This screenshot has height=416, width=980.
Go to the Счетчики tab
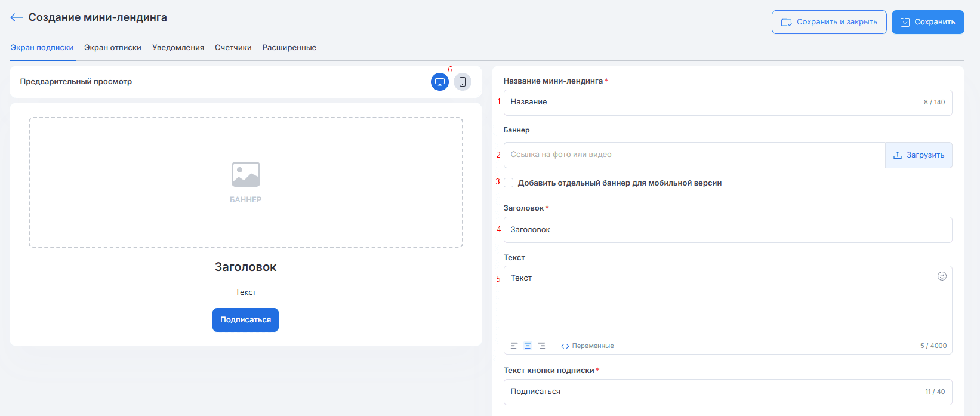pyautogui.click(x=233, y=48)
